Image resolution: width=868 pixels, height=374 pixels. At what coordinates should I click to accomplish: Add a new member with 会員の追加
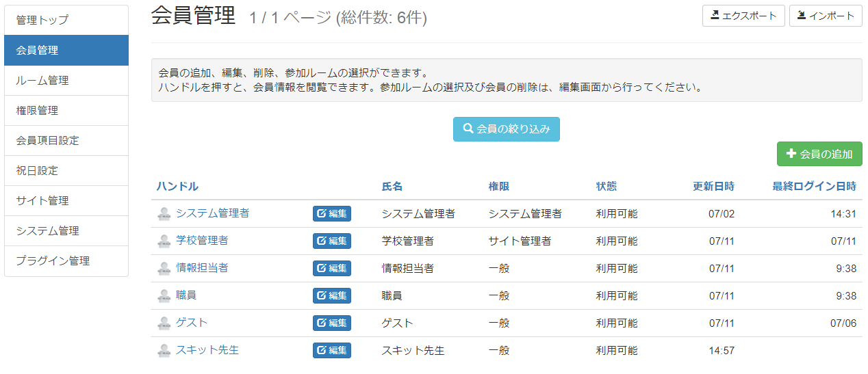(819, 154)
